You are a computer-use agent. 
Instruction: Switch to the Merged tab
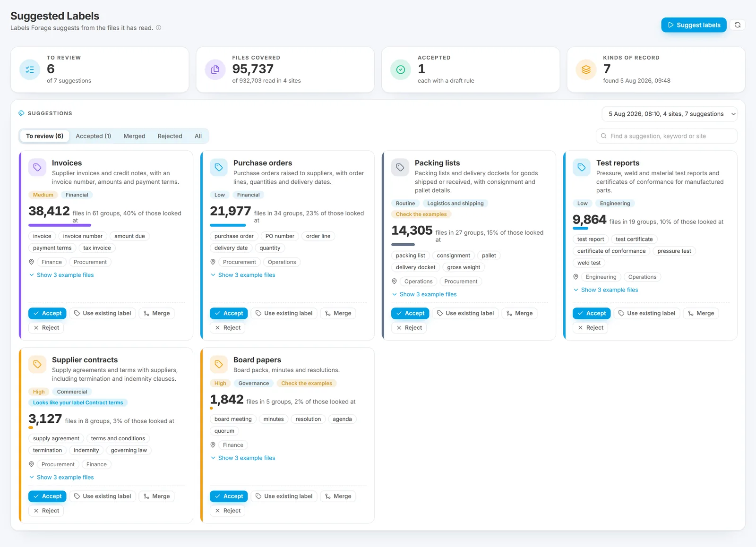[x=135, y=136]
